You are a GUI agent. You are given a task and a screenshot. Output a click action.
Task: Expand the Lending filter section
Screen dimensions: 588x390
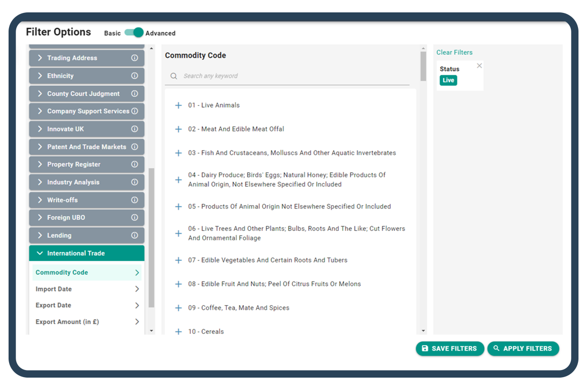coord(87,235)
